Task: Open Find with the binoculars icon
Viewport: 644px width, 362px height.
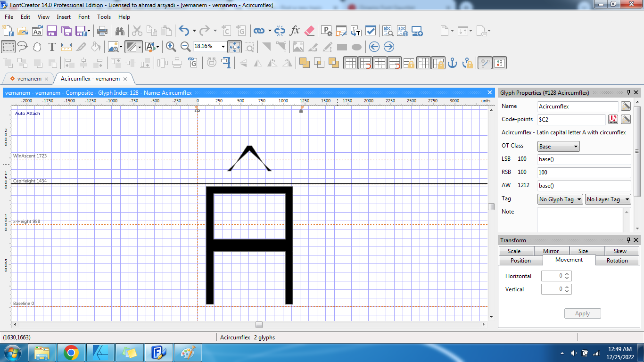Action: [120, 31]
